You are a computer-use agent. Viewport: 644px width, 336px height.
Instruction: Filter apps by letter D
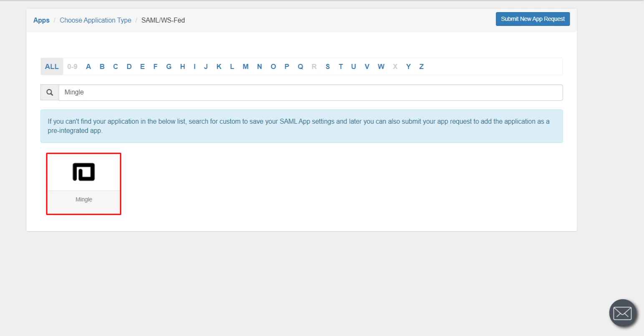[129, 66]
